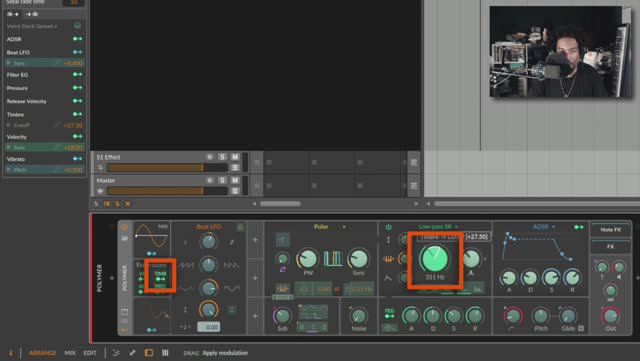Click the S1 Effect track type icon
This screenshot has width=640, height=361.
click(x=100, y=167)
